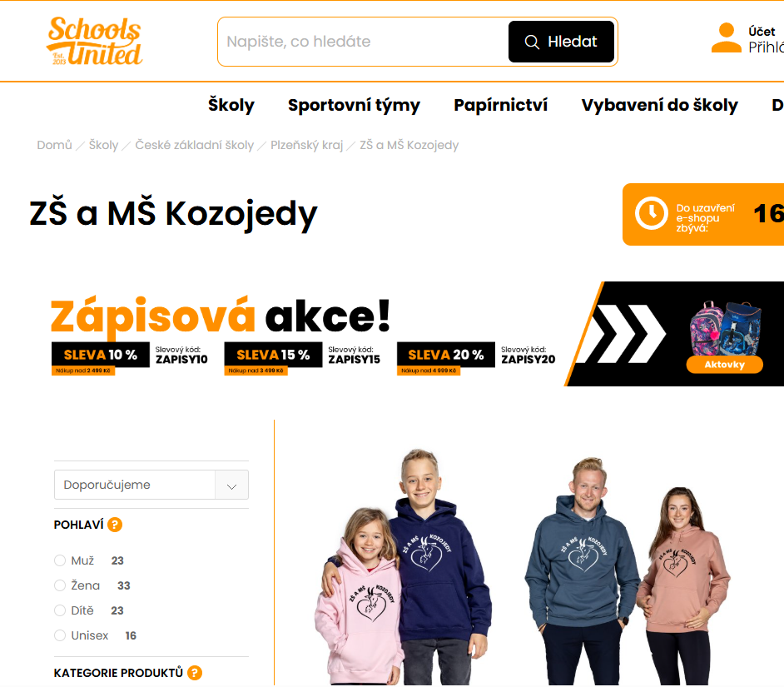Screen dimensions: 784x687
Task: Click the clock icon on countdown banner
Action: 651,214
